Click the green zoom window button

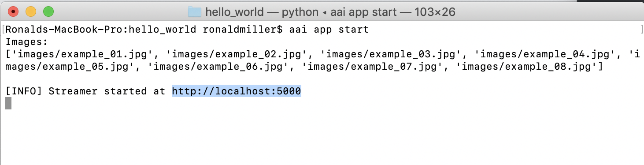pyautogui.click(x=48, y=11)
